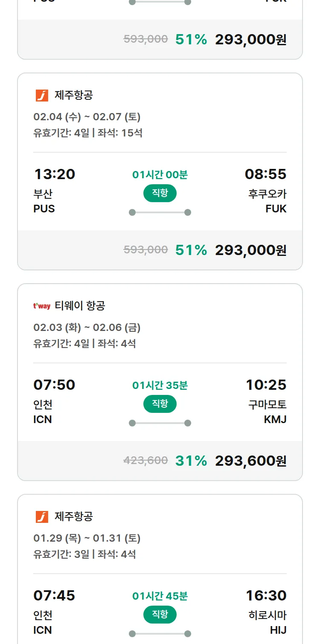Open 티웨이 항공 airline name
The image size is (320, 644).
click(x=80, y=306)
